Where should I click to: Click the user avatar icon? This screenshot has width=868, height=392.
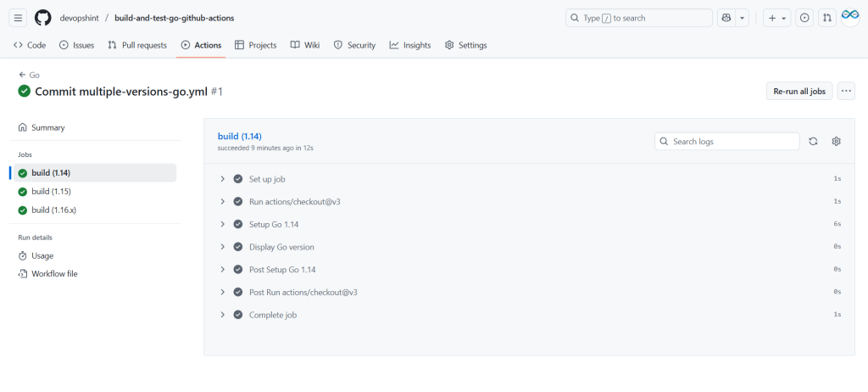point(850,18)
